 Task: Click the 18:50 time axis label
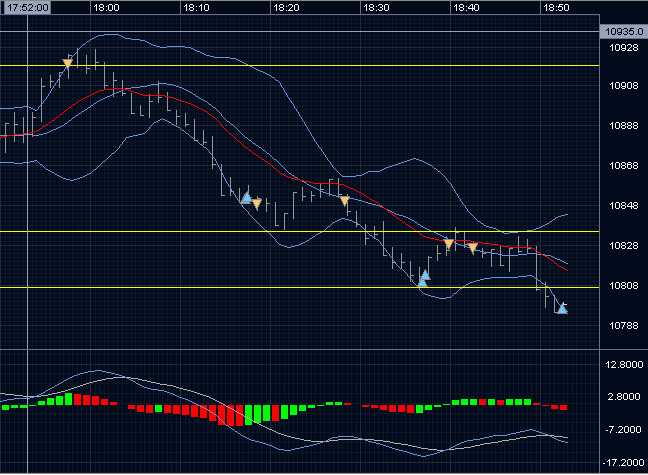(556, 7)
